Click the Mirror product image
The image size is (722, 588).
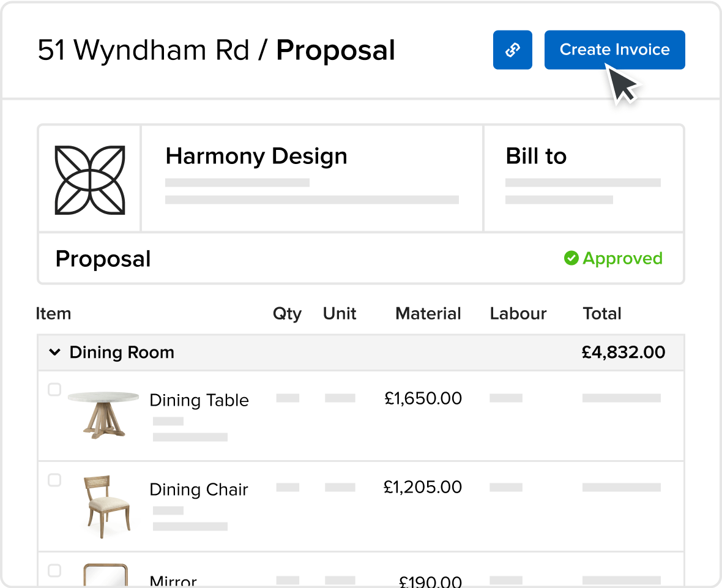click(105, 575)
